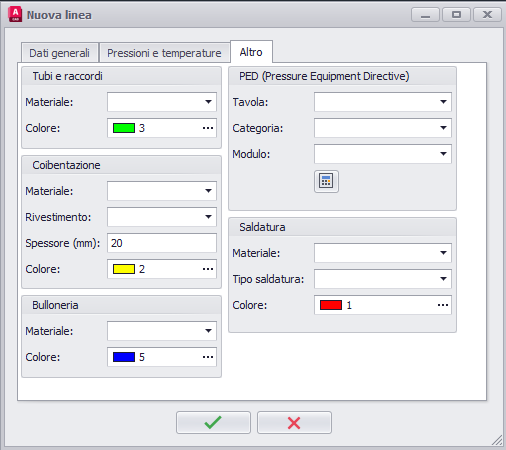
Task: Switch to the Dati generali tab
Action: pyautogui.click(x=60, y=53)
